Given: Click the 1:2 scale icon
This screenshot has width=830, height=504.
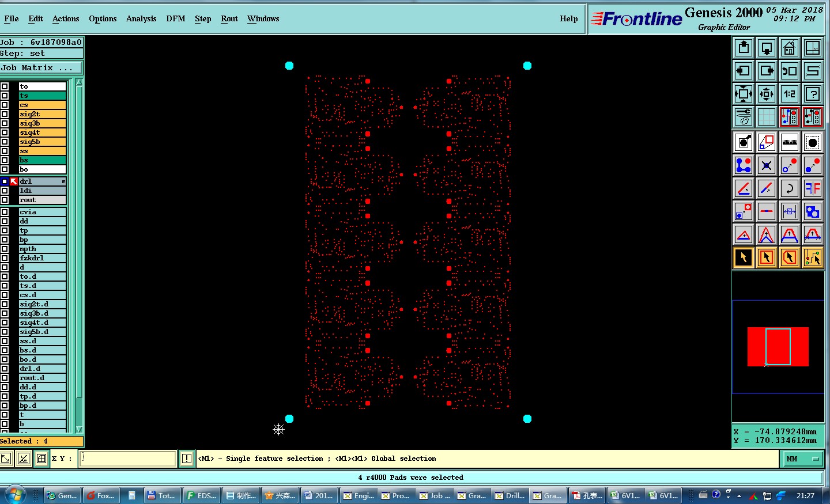Looking at the screenshot, I should click(790, 94).
